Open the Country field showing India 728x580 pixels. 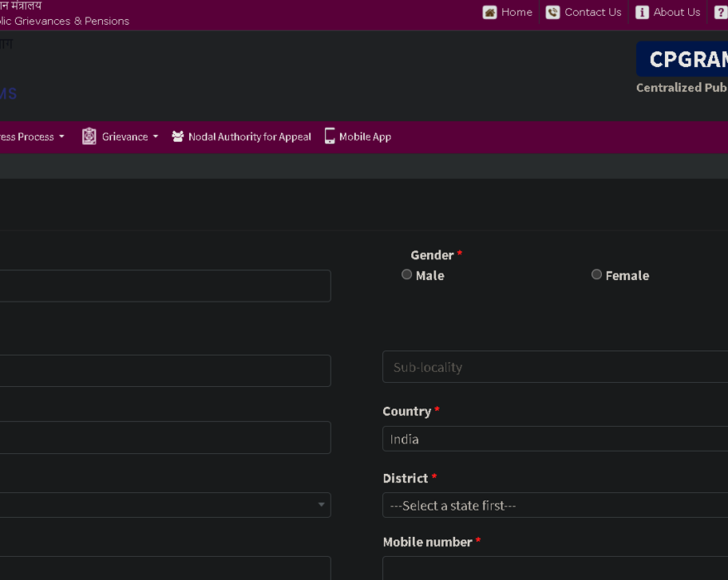pyautogui.click(x=556, y=438)
